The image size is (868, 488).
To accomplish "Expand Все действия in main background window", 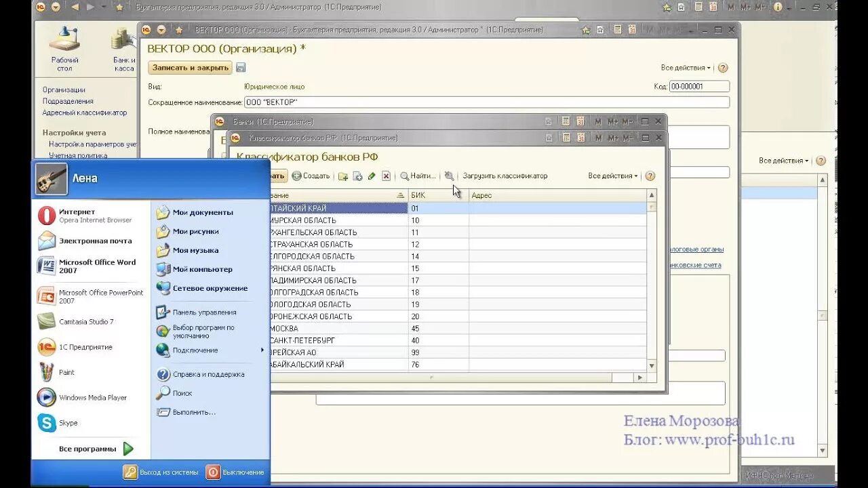I will pyautogui.click(x=784, y=161).
